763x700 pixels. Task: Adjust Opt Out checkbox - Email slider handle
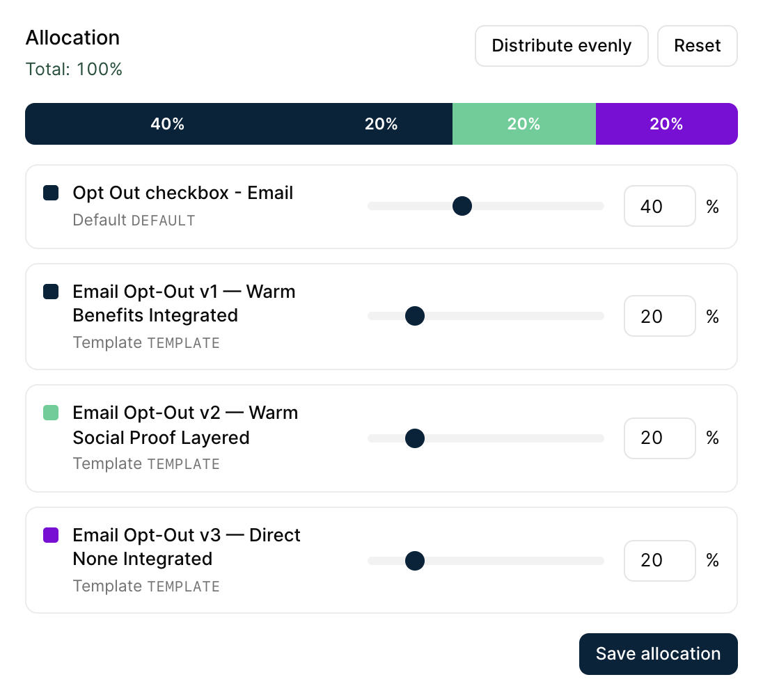(462, 206)
